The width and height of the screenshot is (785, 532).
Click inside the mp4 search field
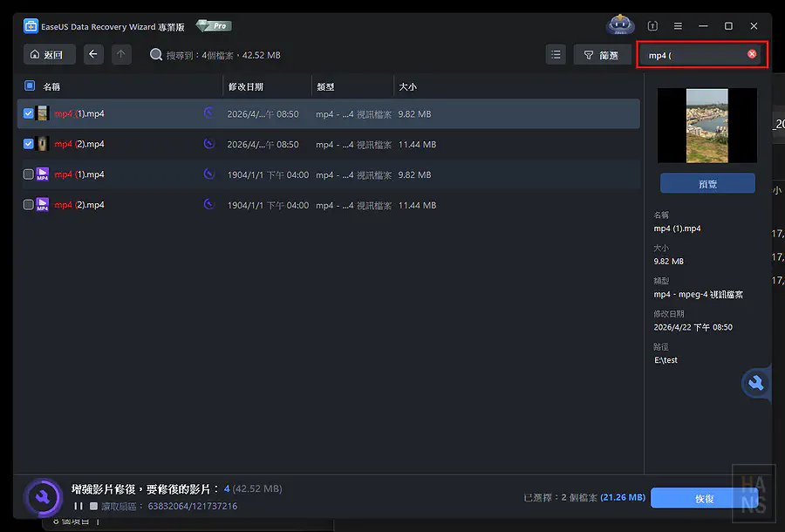click(x=693, y=55)
